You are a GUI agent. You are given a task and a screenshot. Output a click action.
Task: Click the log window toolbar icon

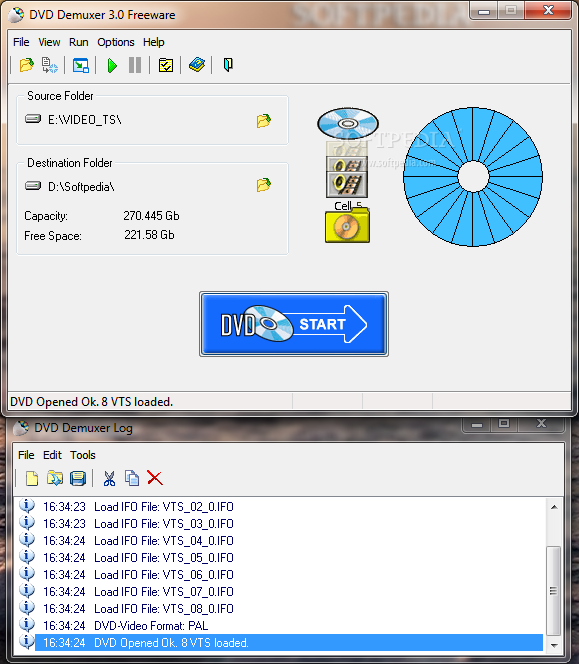[80, 65]
